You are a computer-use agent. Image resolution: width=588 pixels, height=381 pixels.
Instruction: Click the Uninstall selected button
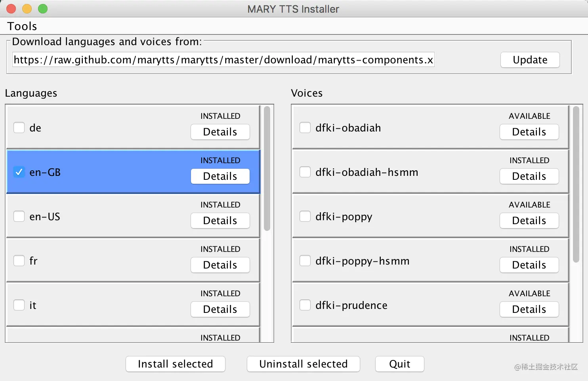303,364
